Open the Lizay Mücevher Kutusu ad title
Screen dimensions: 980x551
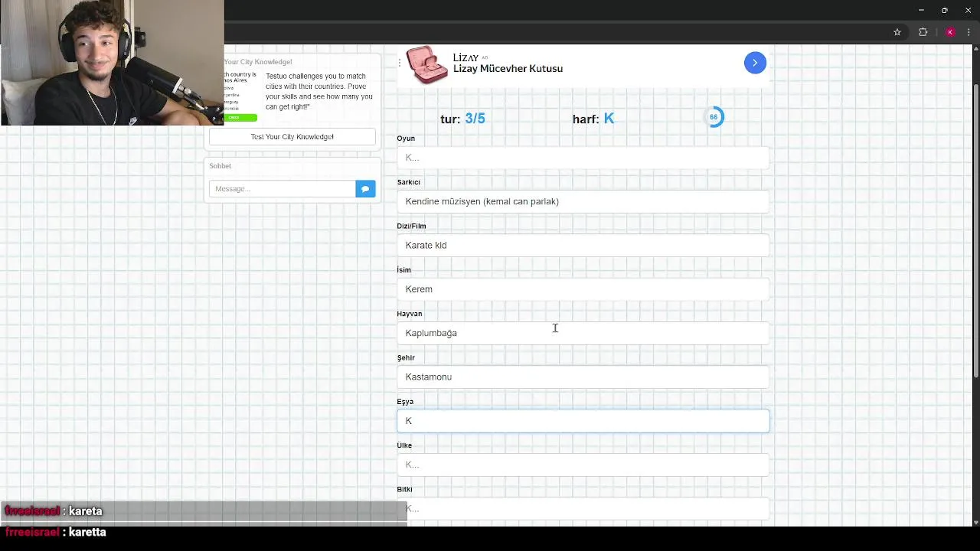tap(508, 68)
